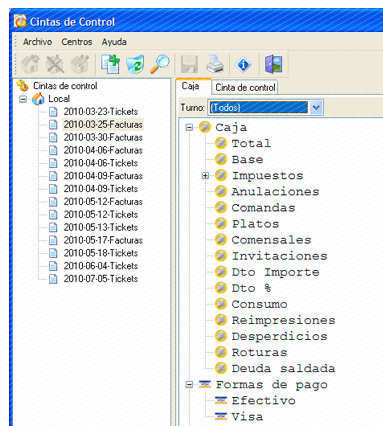The height and width of the screenshot is (426, 383).
Task: Click the delete center crossed-house icon
Action: 55,64
